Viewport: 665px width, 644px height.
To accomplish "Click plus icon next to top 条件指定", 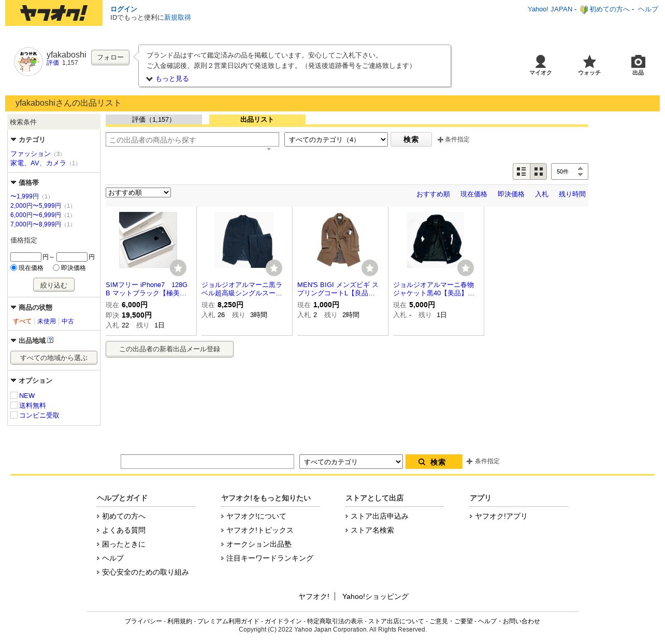I will 440,140.
